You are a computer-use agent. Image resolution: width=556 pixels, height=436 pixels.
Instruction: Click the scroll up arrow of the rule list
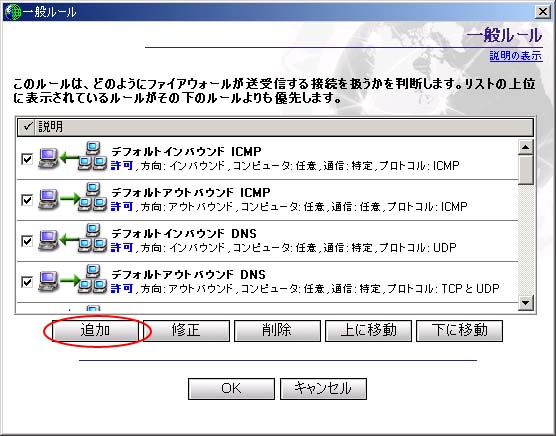tap(526, 147)
